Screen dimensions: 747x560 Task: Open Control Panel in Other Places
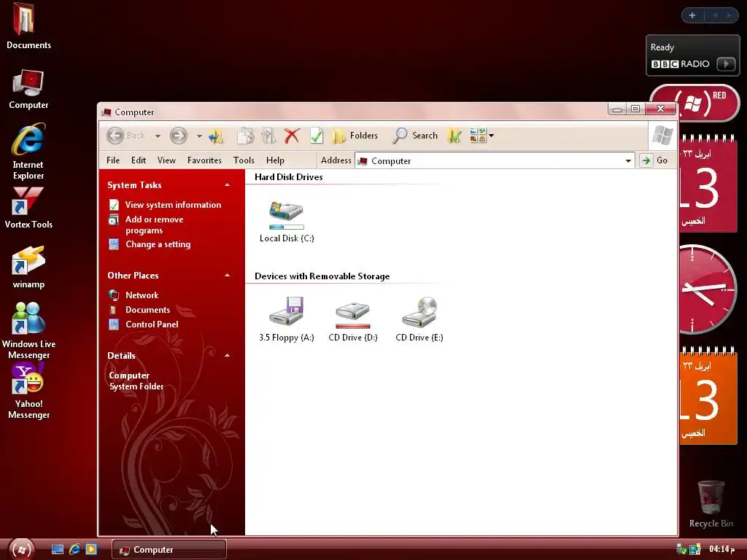point(144,324)
